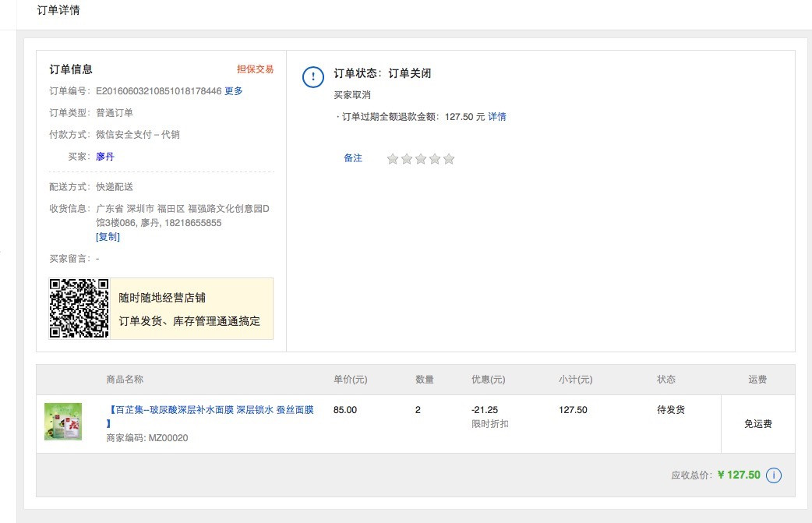The image size is (812, 523).
Task: Open buyer profile link 廖丹
Action: (x=105, y=157)
